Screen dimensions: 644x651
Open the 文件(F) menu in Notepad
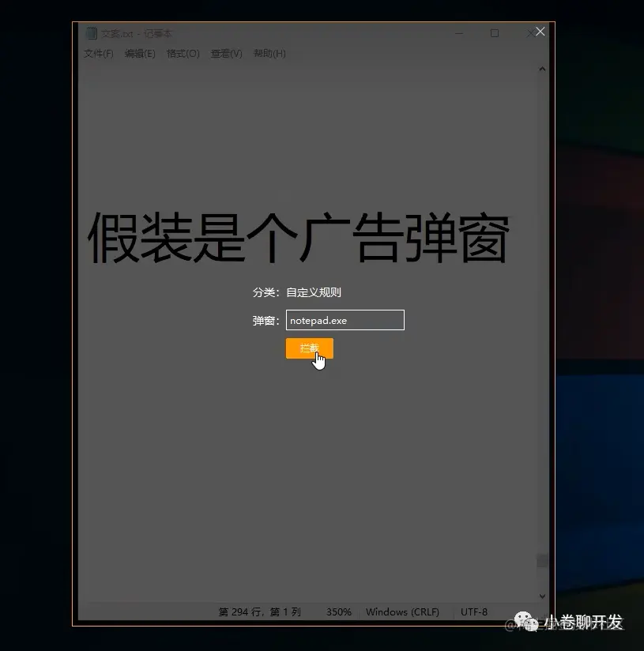99,54
